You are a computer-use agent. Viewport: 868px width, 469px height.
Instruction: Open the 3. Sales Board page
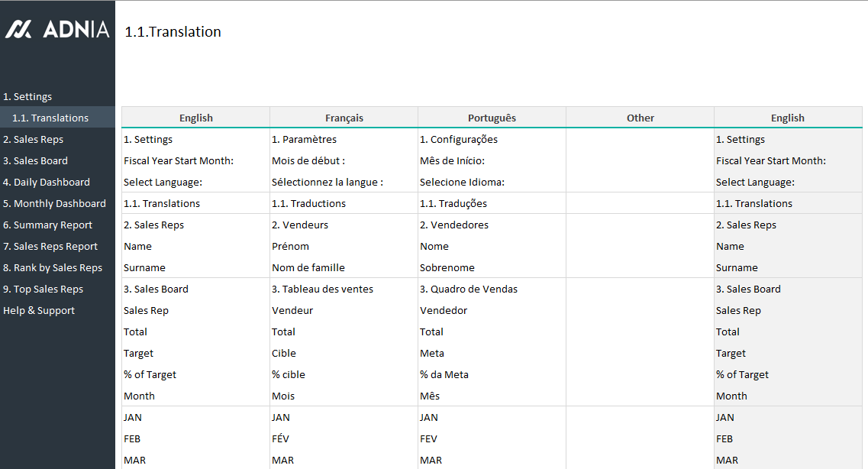35,161
